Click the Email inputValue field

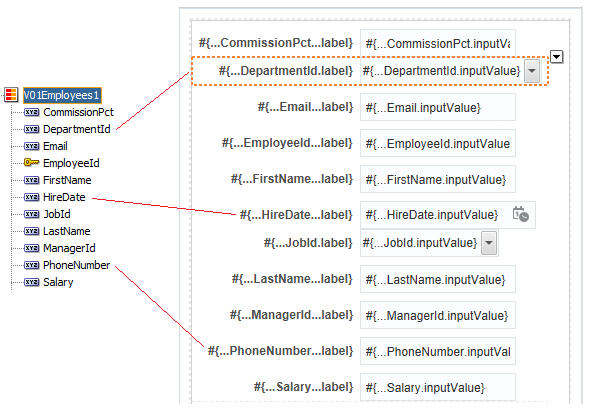click(x=438, y=107)
